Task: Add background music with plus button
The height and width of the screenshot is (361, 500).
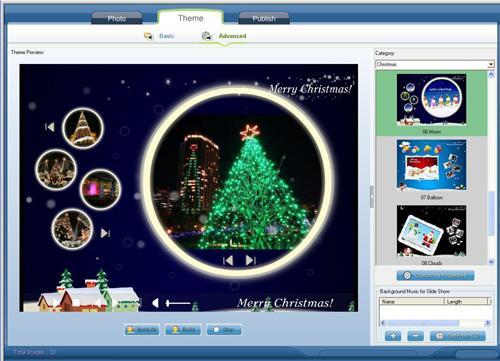Action: tap(393, 336)
